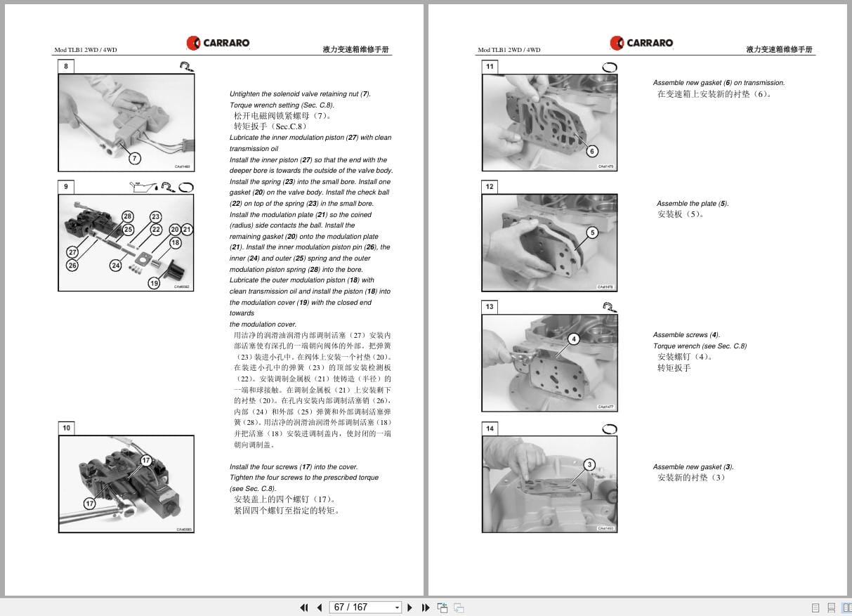Click the torque wrench symbol above figure 13
Screen dimensions: 852x616
[610, 307]
